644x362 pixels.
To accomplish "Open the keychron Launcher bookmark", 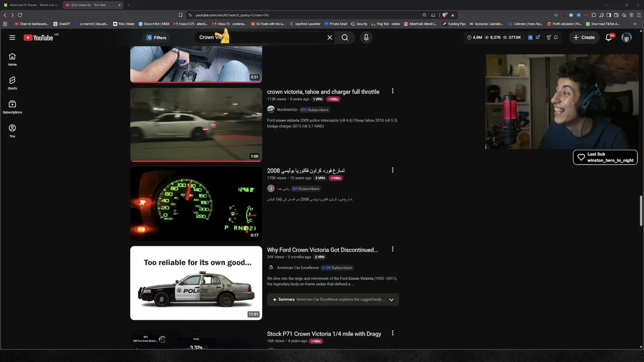I will (305, 24).
